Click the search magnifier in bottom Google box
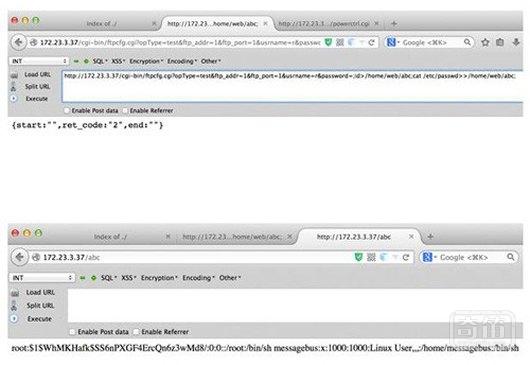Screen dimensions: 530x365 (511, 257)
